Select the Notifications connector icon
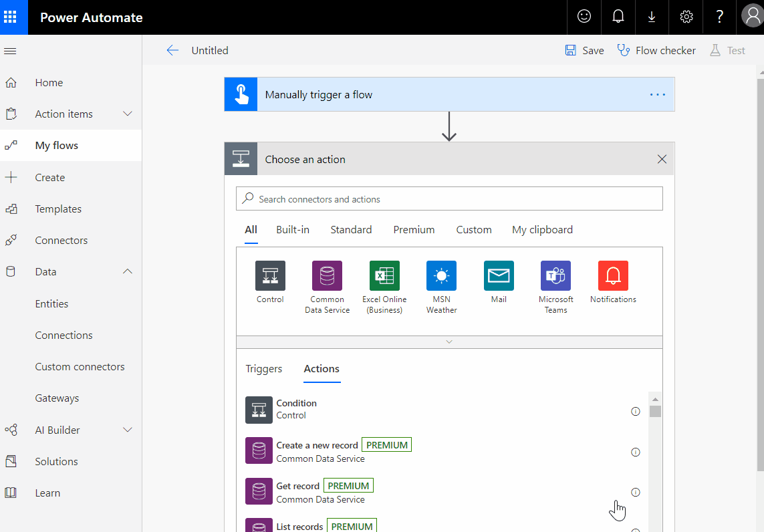The height and width of the screenshot is (532, 764). [x=613, y=276]
